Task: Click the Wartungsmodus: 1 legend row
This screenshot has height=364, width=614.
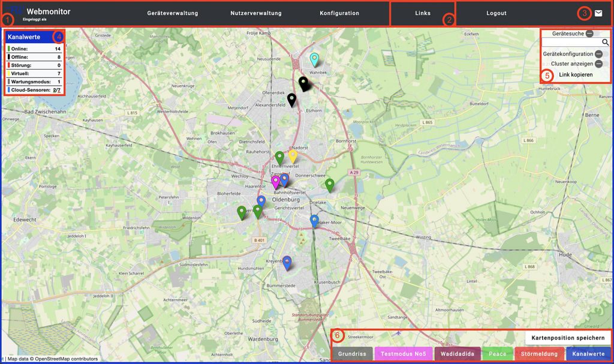Action: click(x=34, y=82)
